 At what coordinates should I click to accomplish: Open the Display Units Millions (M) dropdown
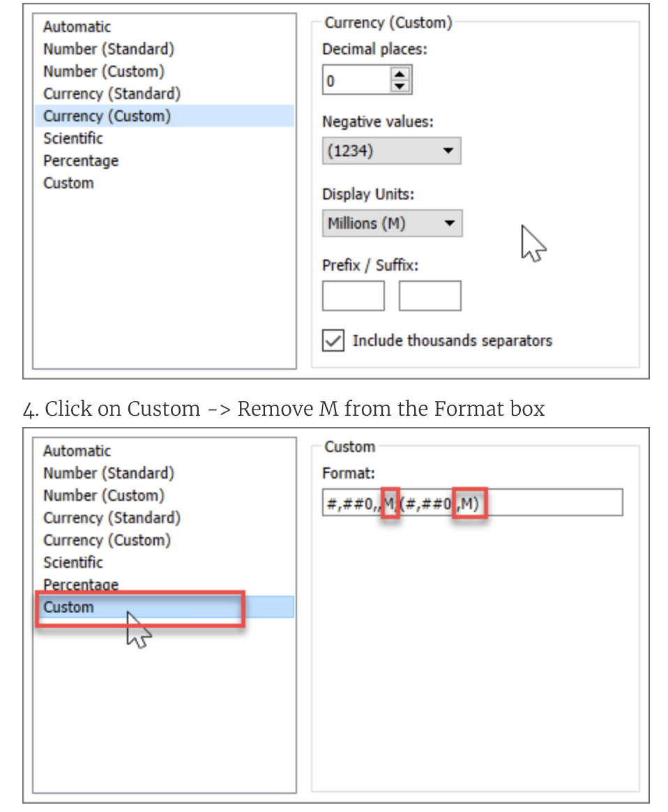pos(392,223)
